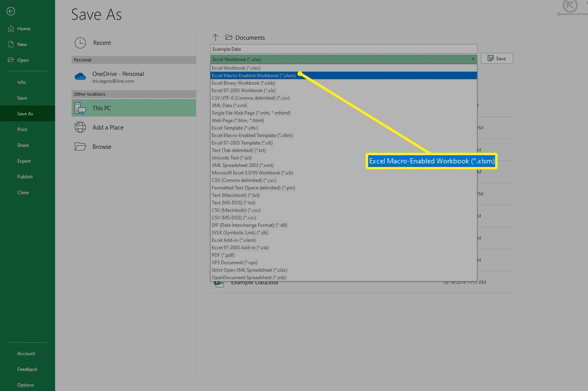Choose Excel Add-in (*.xlam)
The image size is (588, 391).
[x=344, y=240]
